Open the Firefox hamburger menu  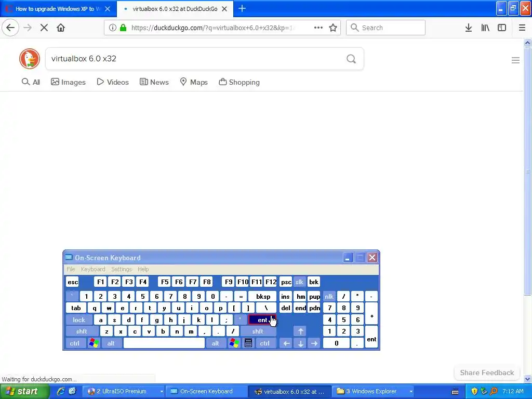522,28
